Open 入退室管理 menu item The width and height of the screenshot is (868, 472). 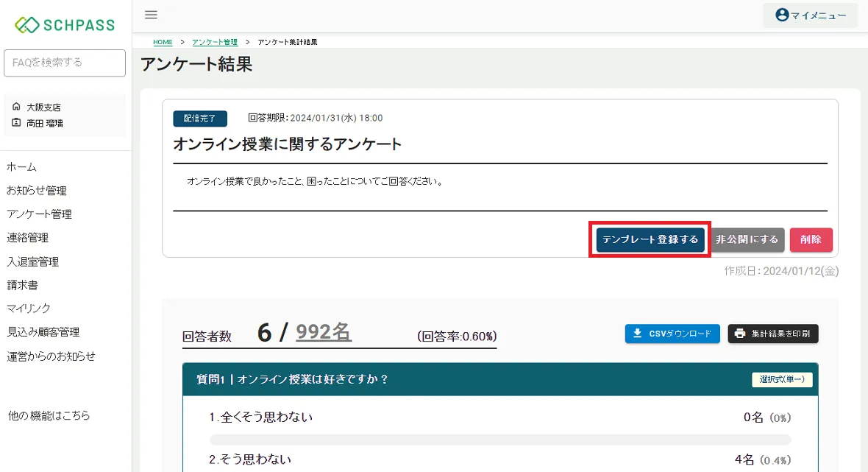(32, 261)
